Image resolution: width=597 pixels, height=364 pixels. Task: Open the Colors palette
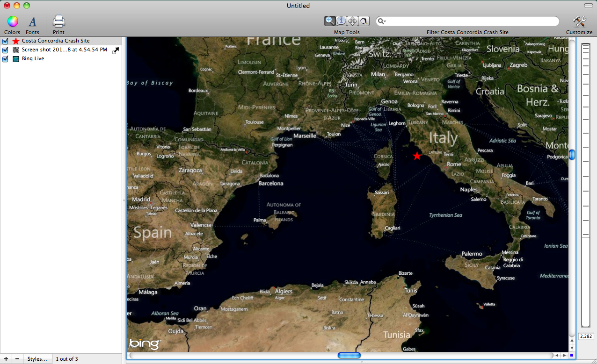pyautogui.click(x=12, y=21)
